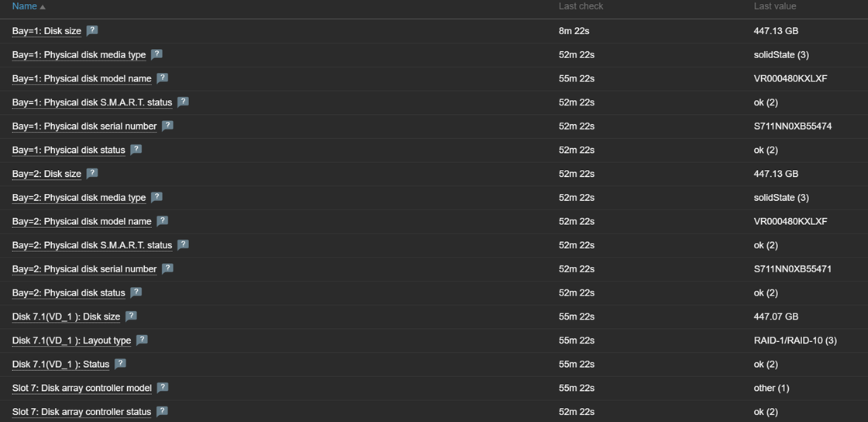Open Bay=1 Physical disk model name item
868x422 pixels.
81,78
